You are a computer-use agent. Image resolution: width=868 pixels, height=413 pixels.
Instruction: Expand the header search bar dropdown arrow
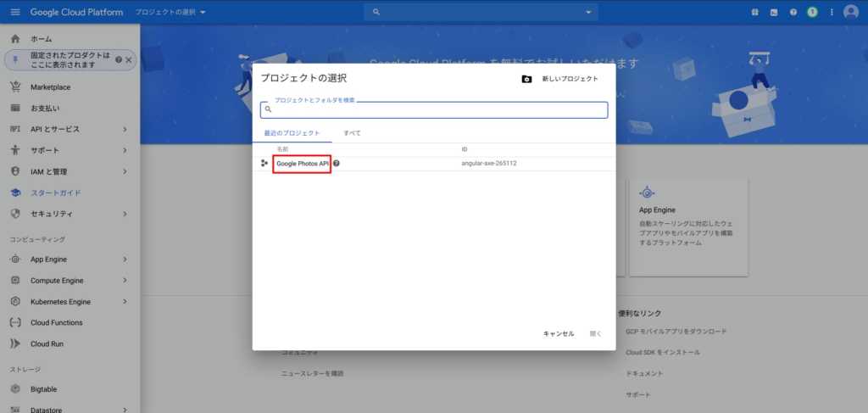point(589,12)
